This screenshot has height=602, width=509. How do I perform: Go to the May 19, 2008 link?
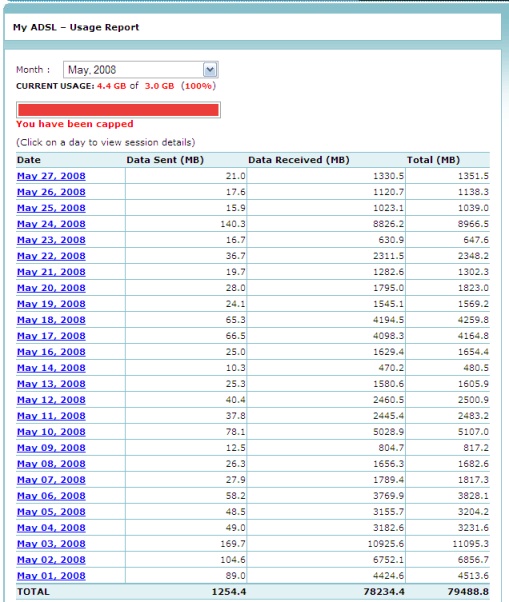51,304
